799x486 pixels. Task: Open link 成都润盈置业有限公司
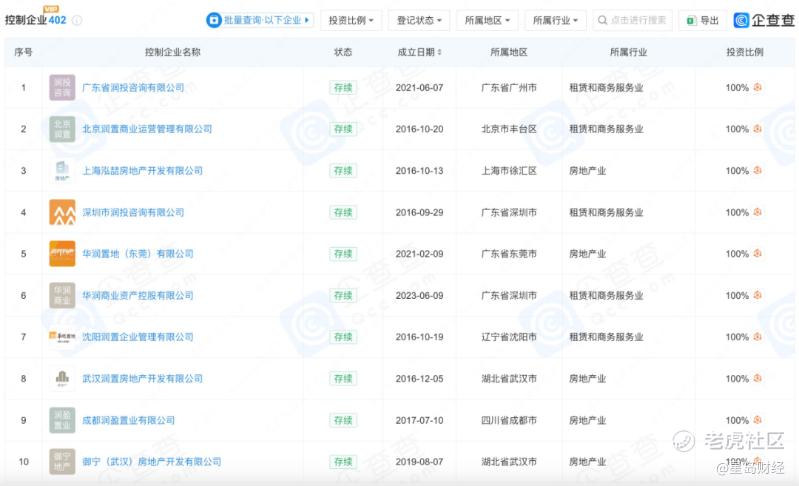pos(128,420)
